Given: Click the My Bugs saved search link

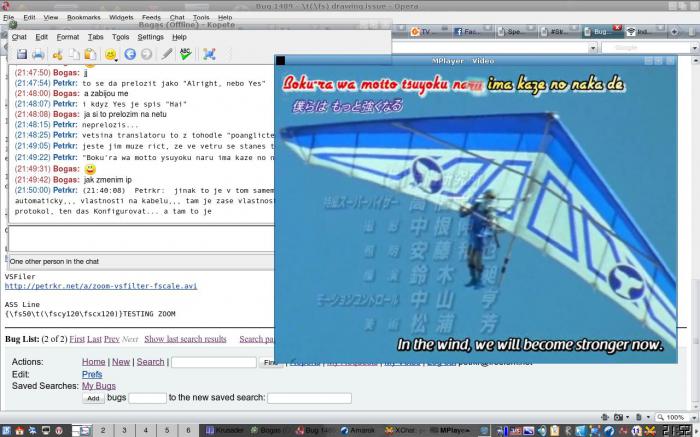Looking at the screenshot, I should tap(99, 386).
